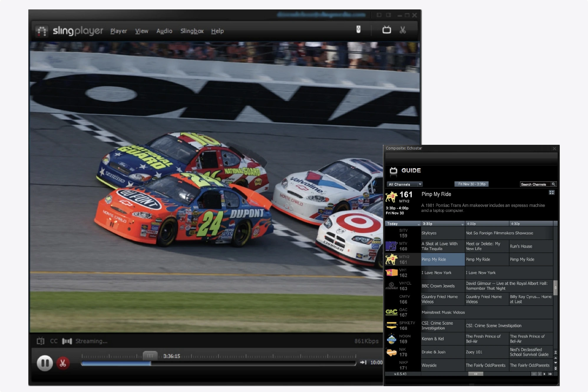The height and width of the screenshot is (392, 588).
Task: Select Styleyes program
Action: (443, 233)
